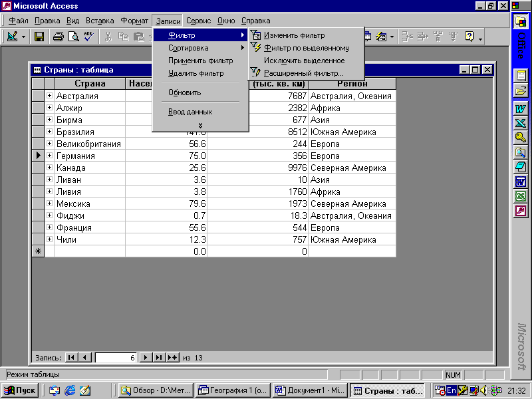
Task: Click the Cut scissors icon
Action: click(108, 37)
